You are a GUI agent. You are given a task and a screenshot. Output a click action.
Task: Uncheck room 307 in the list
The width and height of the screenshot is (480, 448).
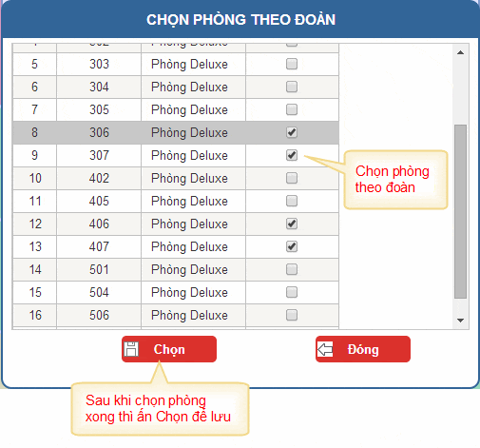click(x=292, y=155)
